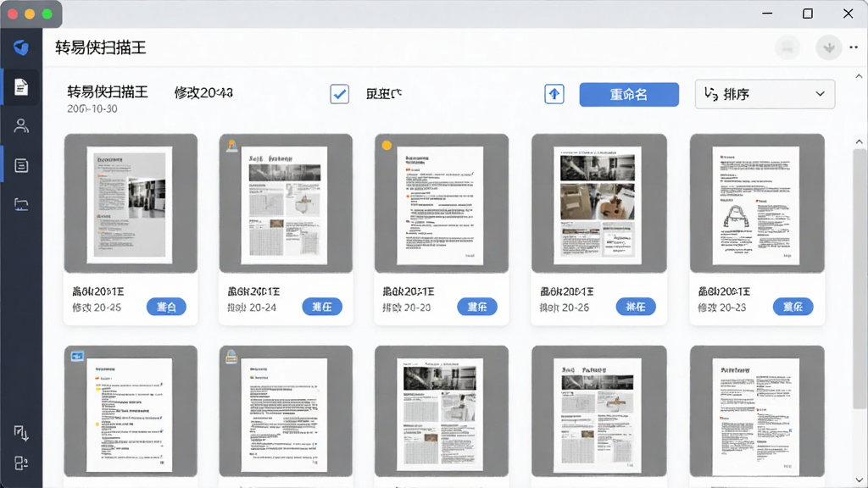Click the 转易侠扫描王 title in the header bar

pos(100,47)
